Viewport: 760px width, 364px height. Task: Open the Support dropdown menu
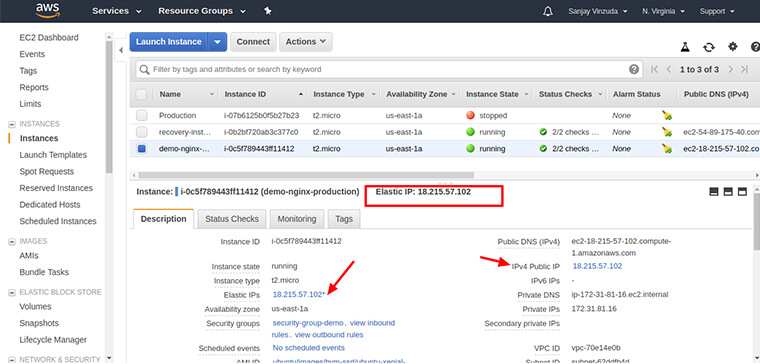(716, 11)
